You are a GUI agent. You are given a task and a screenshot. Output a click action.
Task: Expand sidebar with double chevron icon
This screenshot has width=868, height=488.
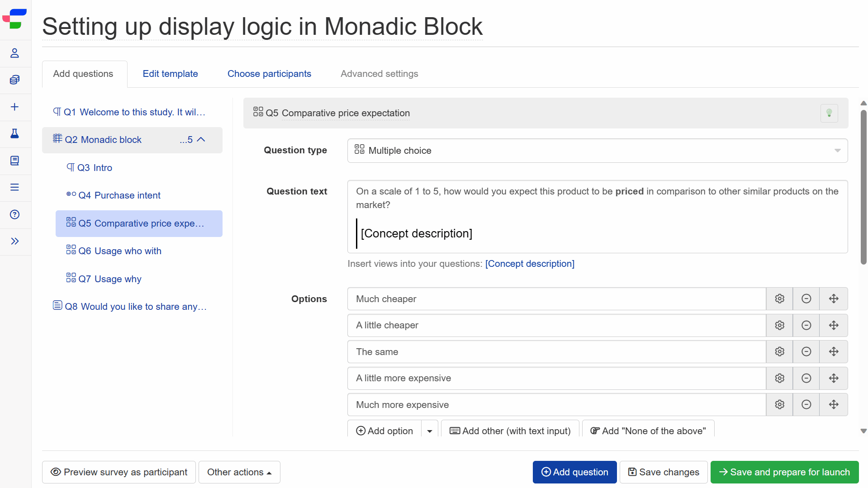click(x=14, y=241)
